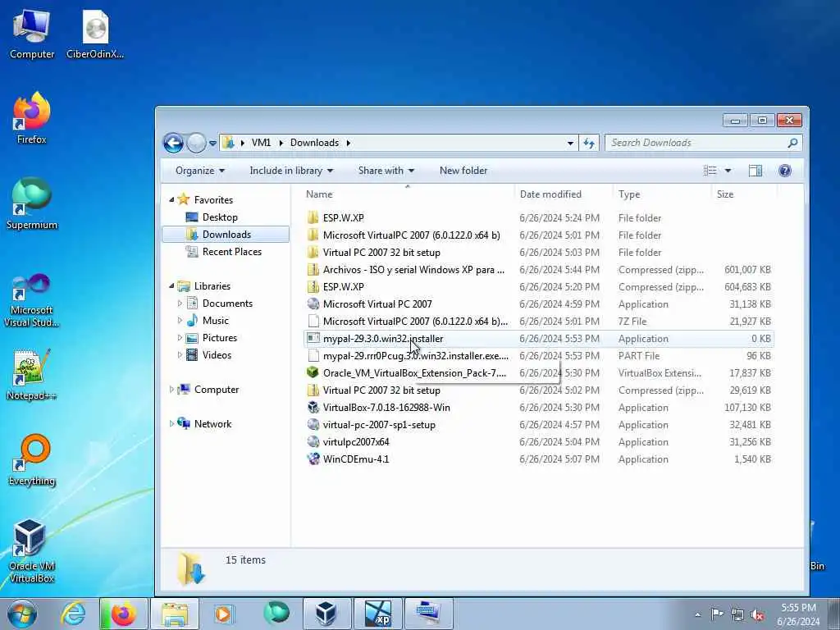The width and height of the screenshot is (840, 630).
Task: Open the Computer desktop icon
Action: 32,34
